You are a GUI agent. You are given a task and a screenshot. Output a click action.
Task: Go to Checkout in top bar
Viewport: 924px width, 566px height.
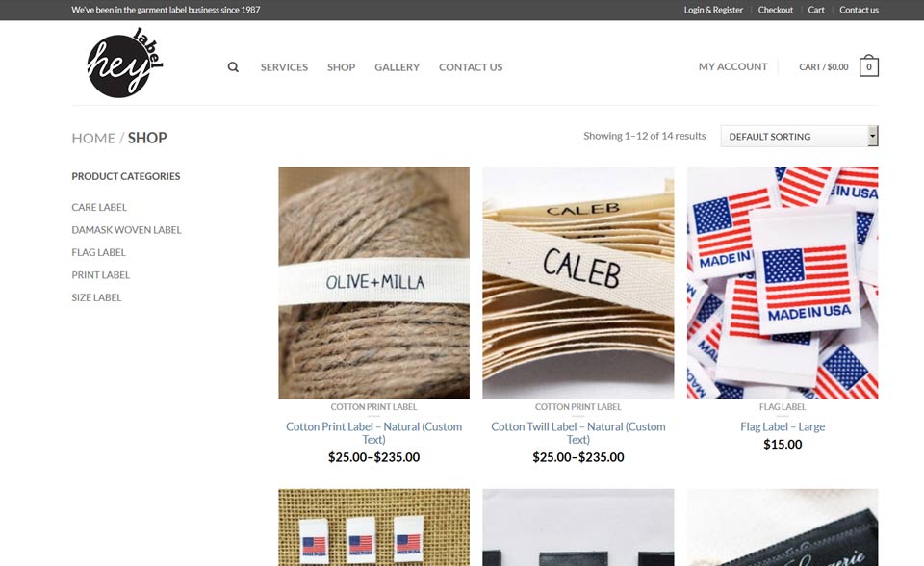pyautogui.click(x=775, y=10)
